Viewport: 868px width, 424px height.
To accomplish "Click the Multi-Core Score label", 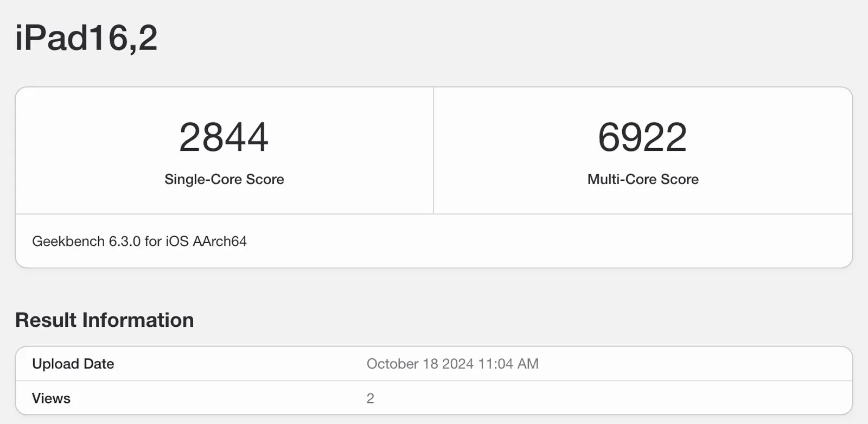I will tap(643, 179).
